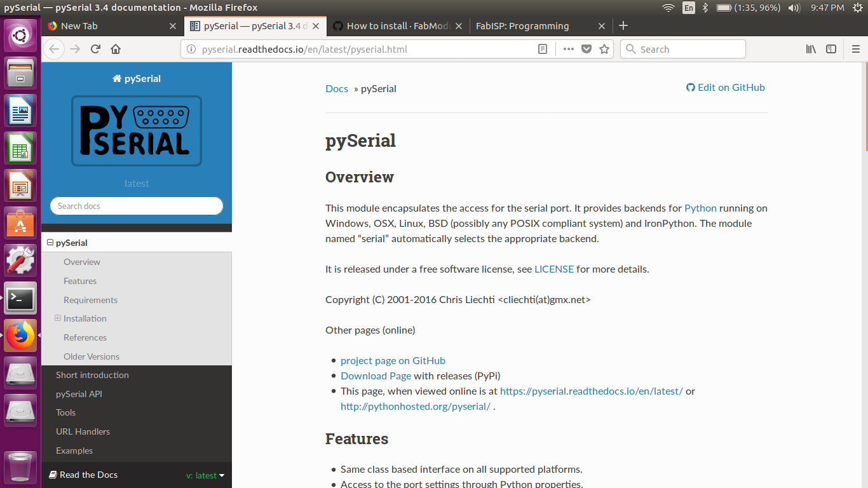Go to Requirements in the sidebar

coord(90,300)
